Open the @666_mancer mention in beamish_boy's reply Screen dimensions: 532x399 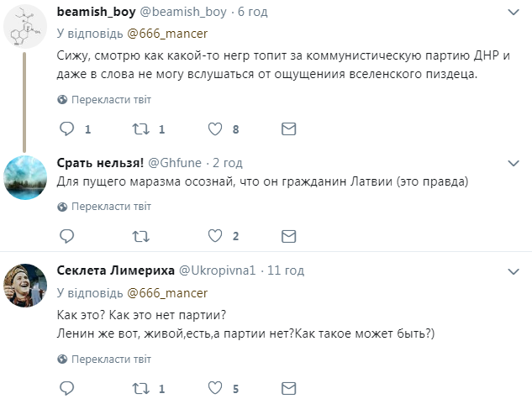click(x=166, y=34)
